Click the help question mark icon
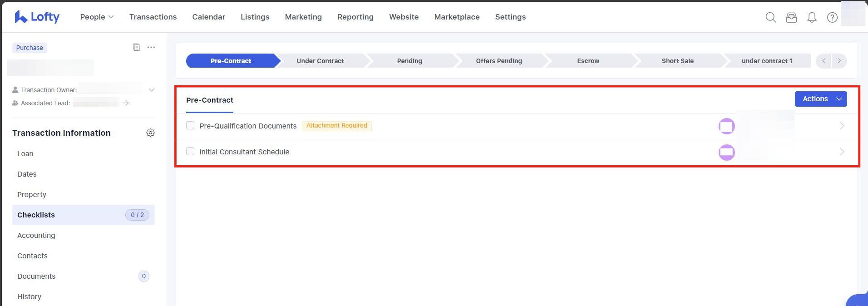This screenshot has height=306, width=868. [832, 17]
